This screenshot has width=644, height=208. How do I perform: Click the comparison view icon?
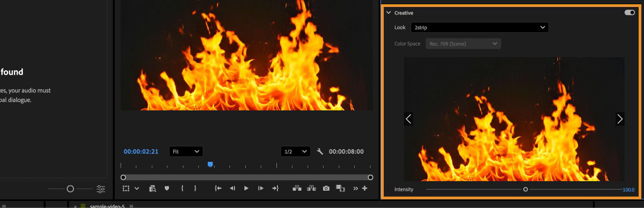pos(340,188)
